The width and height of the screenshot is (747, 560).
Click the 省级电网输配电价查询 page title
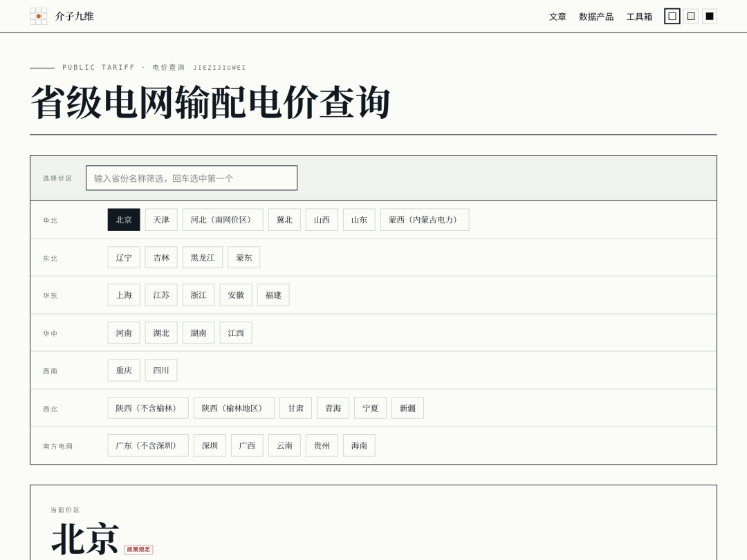click(x=210, y=102)
